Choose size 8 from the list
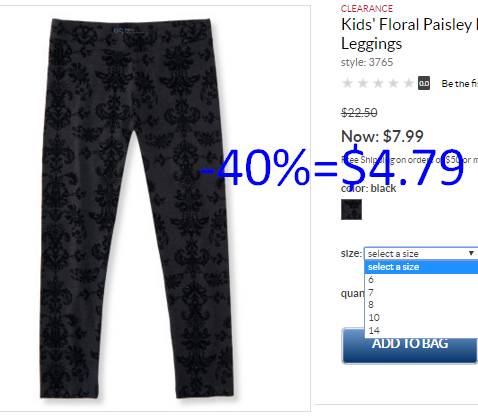Viewport: 478px width, 418px height. [422, 305]
